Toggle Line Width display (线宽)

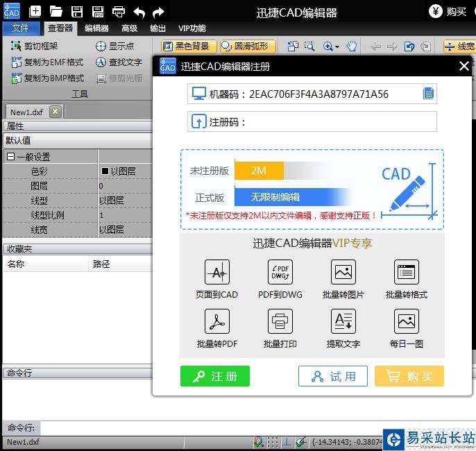pyautogui.click(x=459, y=46)
